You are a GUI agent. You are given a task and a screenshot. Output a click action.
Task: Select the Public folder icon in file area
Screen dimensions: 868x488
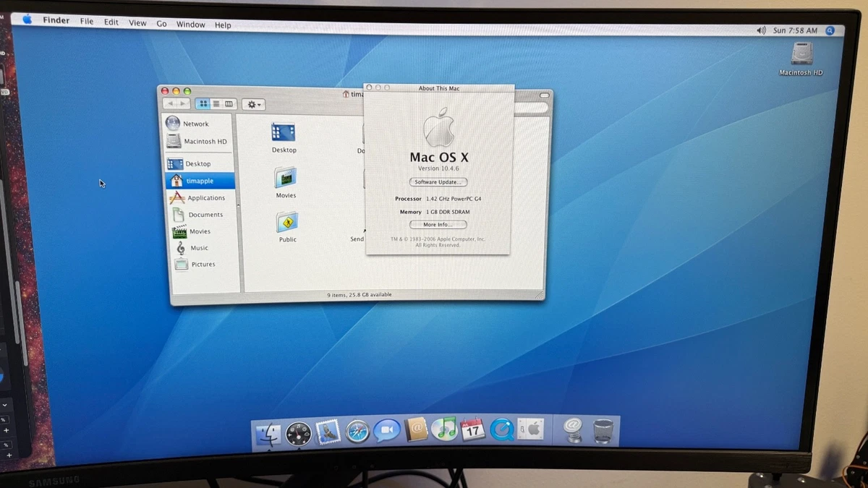[288, 223]
